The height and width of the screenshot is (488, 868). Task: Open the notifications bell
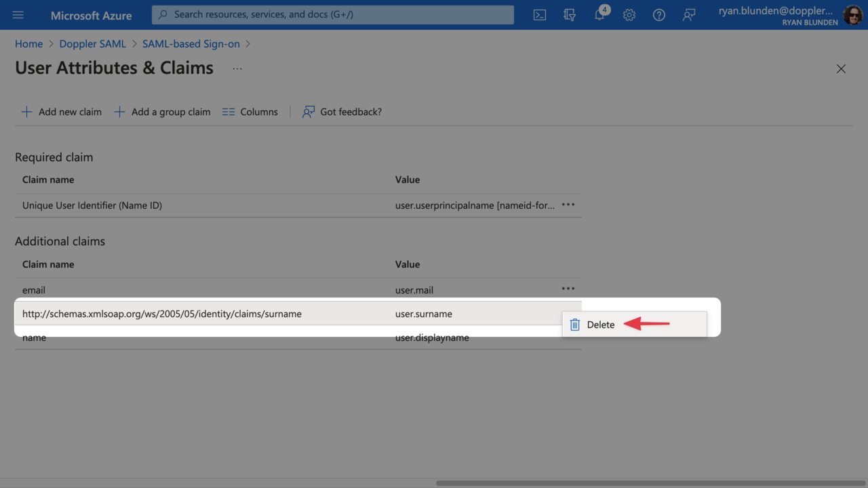600,14
